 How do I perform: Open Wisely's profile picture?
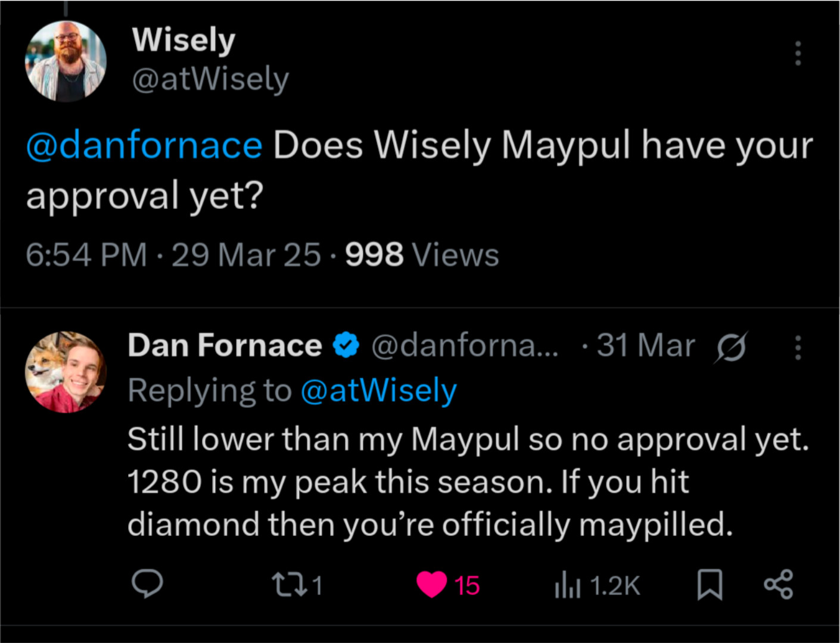point(66,61)
